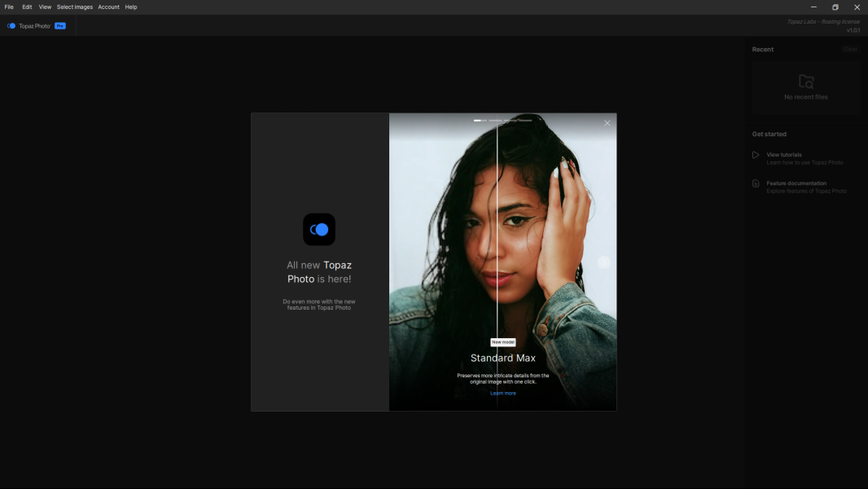Open the View menu
Viewport: 868px width, 489px height.
pos(45,7)
